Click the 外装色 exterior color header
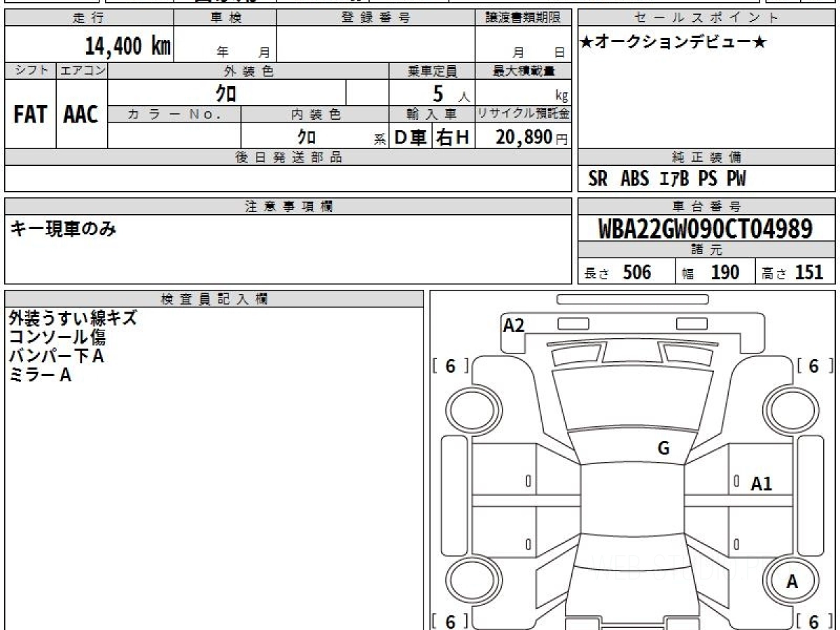Viewport: 840px width, 630px height. (248, 71)
